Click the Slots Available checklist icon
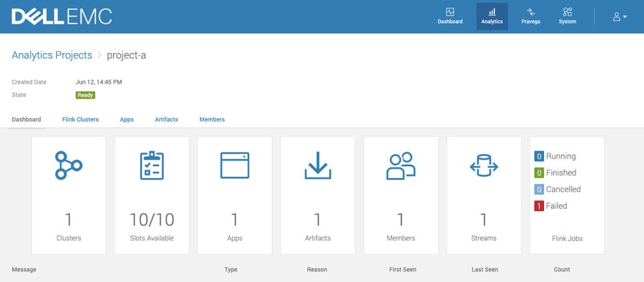Screen dimensions: 644x282 pyautogui.click(x=152, y=165)
